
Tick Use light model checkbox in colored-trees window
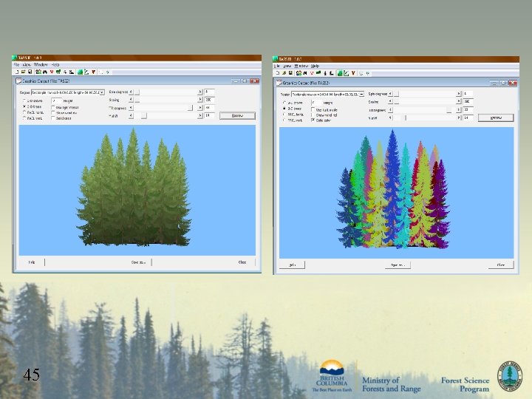click(313, 109)
